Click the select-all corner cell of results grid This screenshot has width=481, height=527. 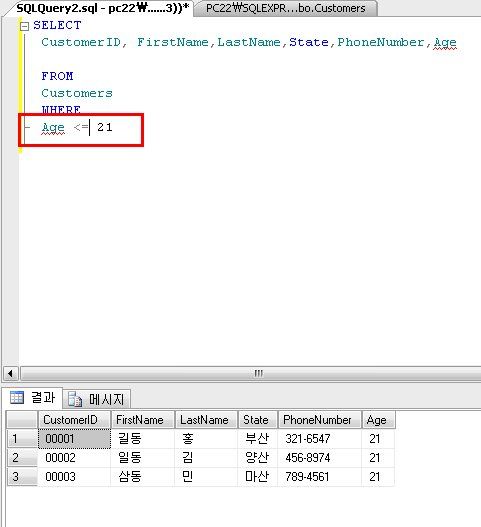(x=22, y=420)
